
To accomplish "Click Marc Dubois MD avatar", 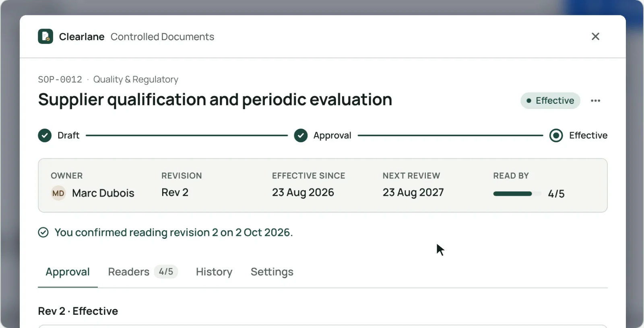I will [x=58, y=193].
